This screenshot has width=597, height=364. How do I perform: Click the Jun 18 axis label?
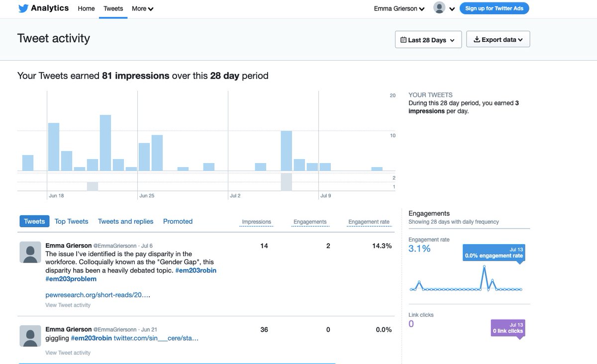point(56,196)
